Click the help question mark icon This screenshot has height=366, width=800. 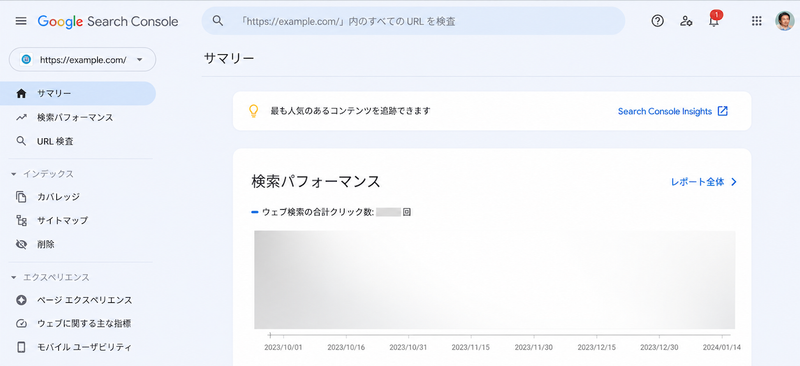tap(658, 21)
